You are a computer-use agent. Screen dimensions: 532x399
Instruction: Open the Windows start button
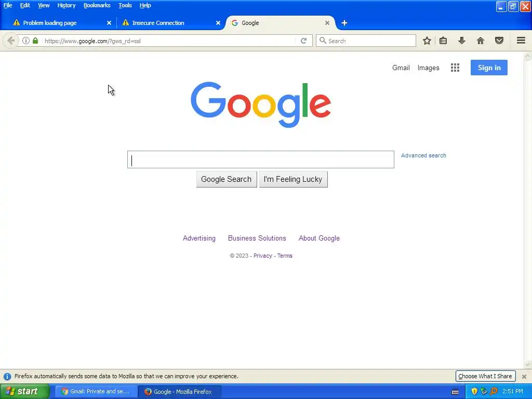click(25, 391)
